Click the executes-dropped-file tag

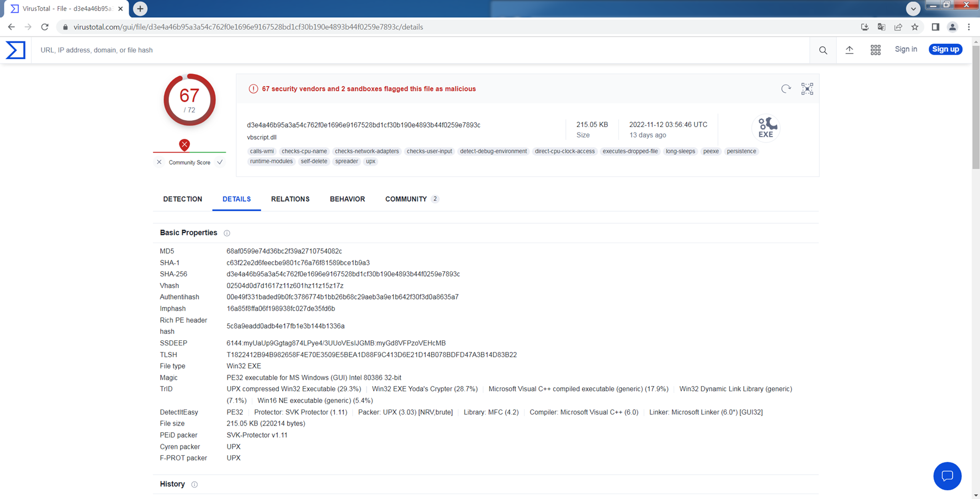point(630,151)
